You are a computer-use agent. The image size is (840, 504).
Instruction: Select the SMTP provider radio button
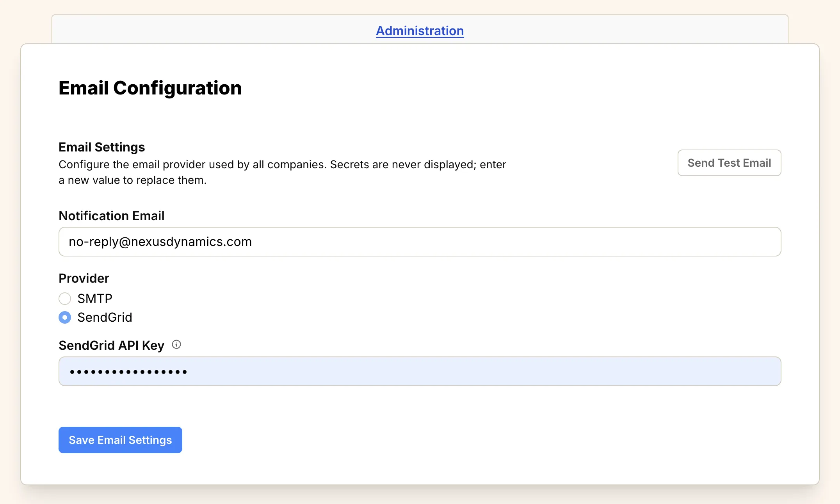(65, 298)
